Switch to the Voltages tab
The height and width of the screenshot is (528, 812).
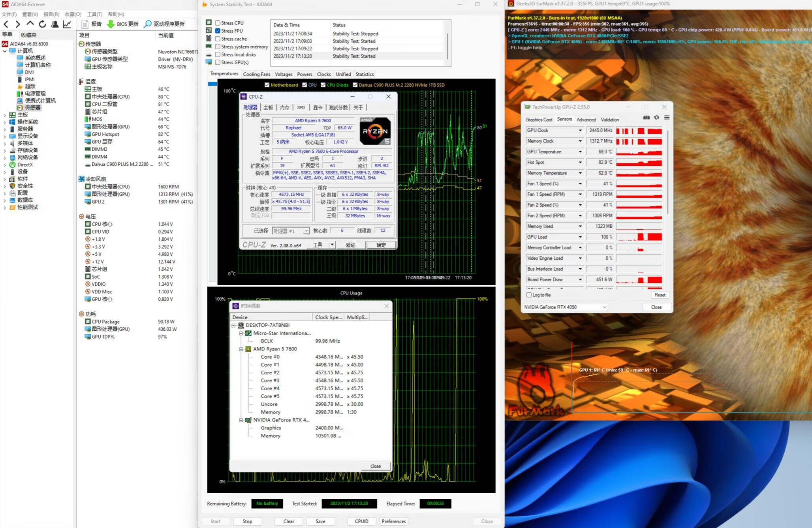point(284,74)
